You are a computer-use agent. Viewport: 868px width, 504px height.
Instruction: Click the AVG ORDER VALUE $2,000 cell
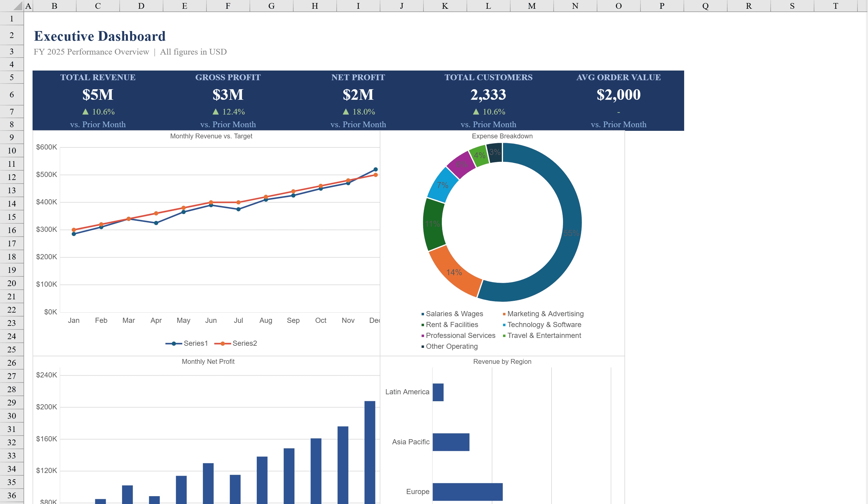click(619, 94)
